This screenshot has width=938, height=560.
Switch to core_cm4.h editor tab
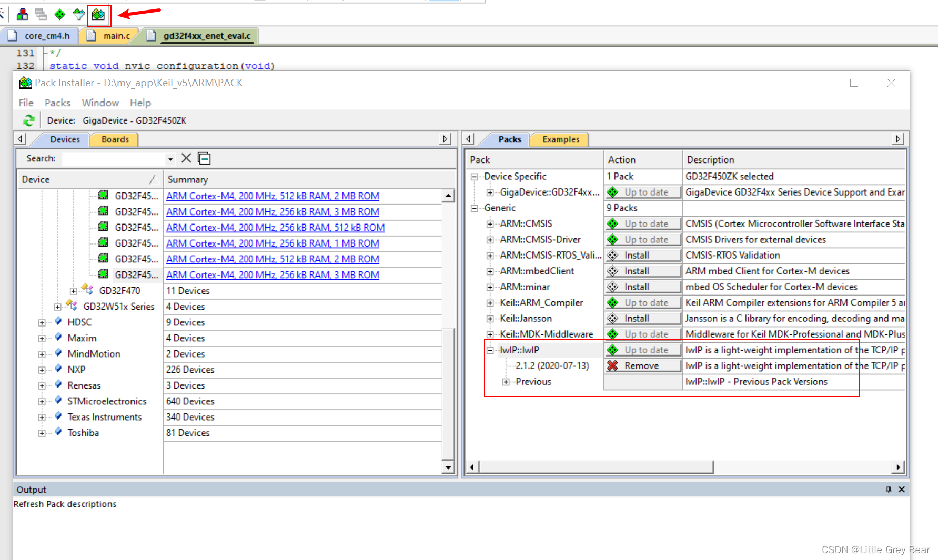pyautogui.click(x=41, y=36)
